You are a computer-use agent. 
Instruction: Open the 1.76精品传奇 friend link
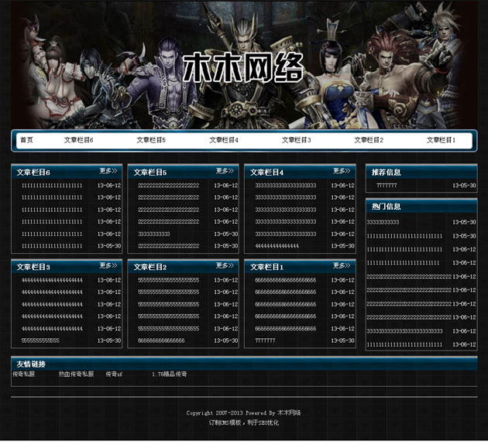point(170,374)
